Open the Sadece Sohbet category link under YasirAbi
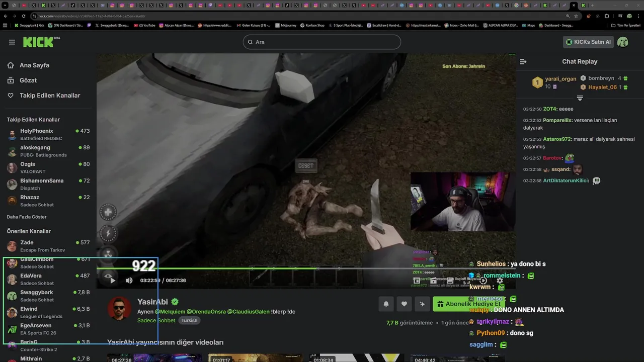Viewport: 644px width, 362px height. pos(156,320)
